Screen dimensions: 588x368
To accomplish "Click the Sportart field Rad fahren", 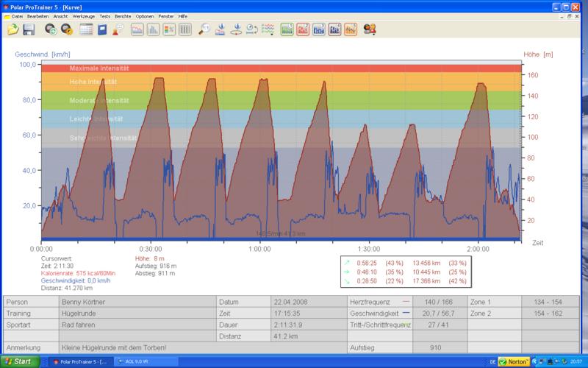I will (x=137, y=325).
